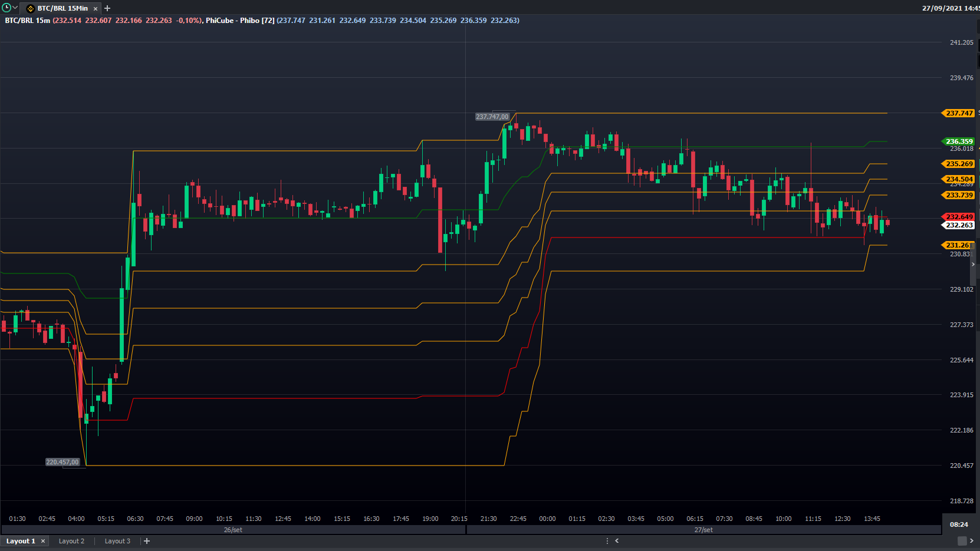Click the 227.373 price axis label
The height and width of the screenshot is (551, 980).
962,325
